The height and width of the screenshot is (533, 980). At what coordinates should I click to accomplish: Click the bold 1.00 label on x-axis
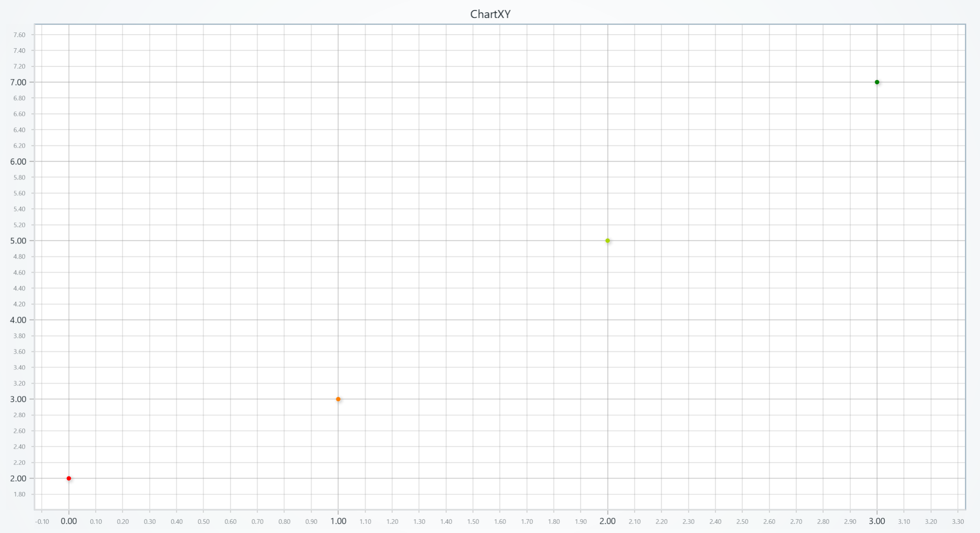tap(339, 521)
